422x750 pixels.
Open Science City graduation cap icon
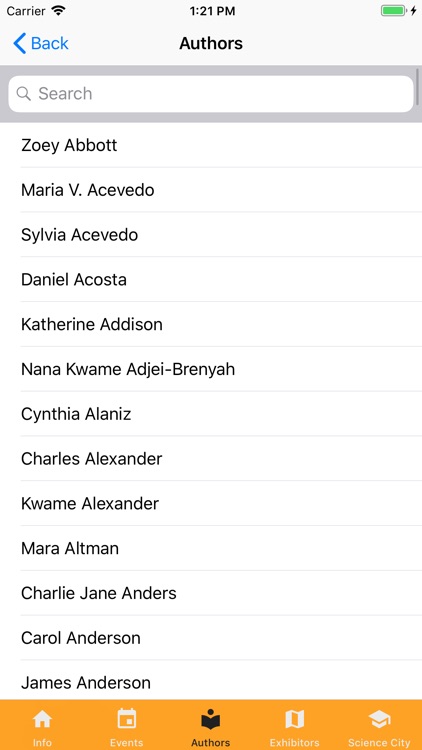(x=379, y=719)
